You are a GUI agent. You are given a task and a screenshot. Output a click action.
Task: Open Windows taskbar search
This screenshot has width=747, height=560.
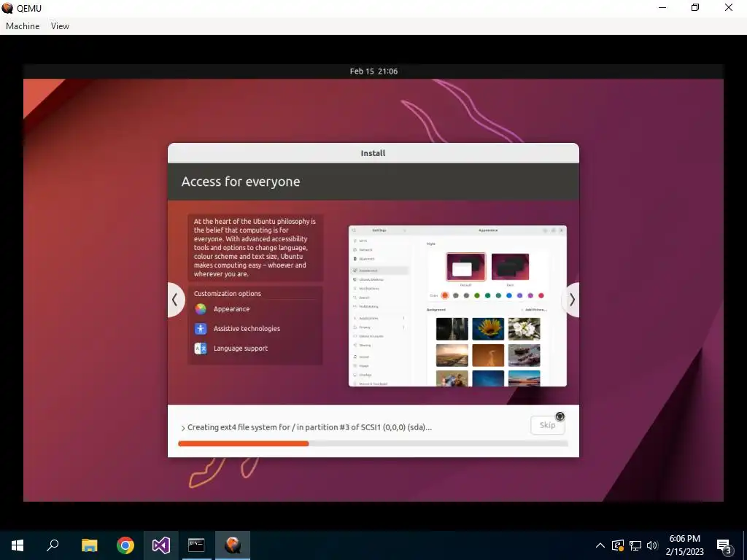53,545
